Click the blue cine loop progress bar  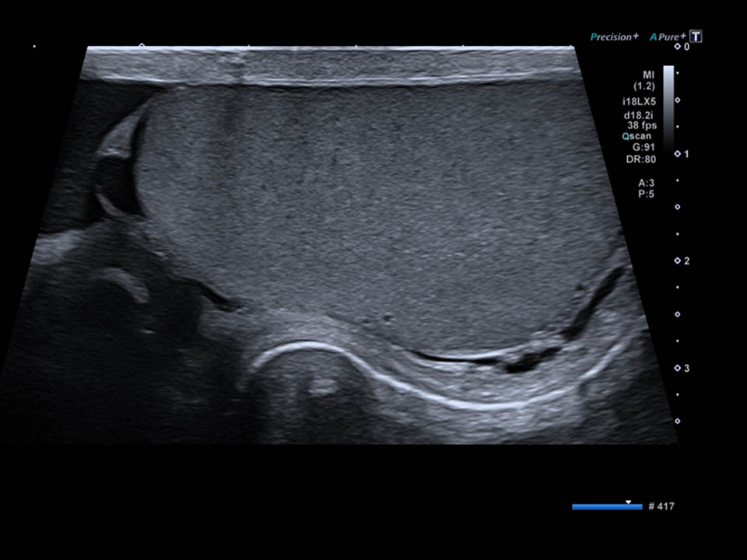(x=606, y=507)
